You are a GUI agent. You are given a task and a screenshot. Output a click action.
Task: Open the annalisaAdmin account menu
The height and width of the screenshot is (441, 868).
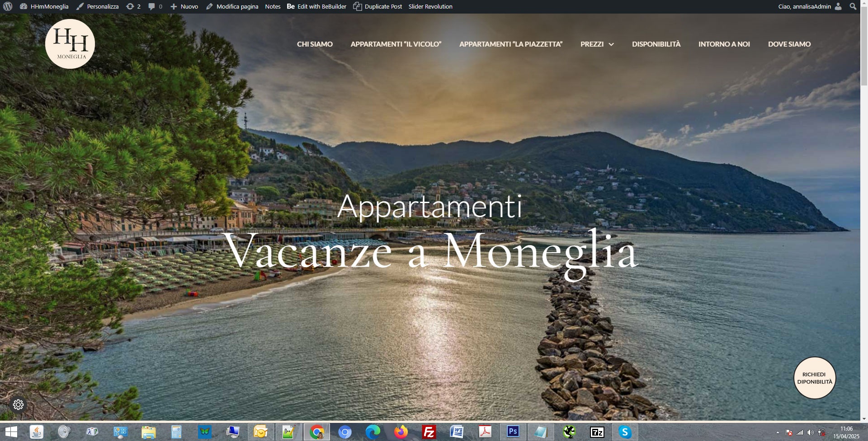click(x=809, y=6)
